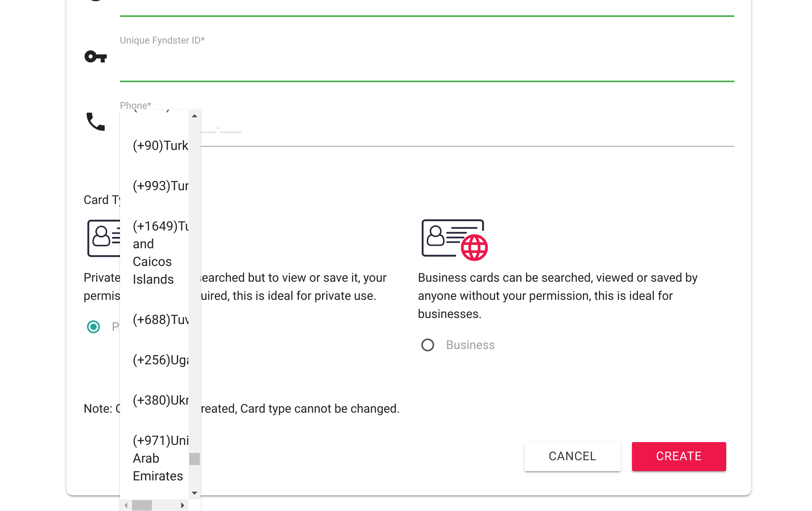Focus the Unique Fyndster ID field
The image size is (812, 511).
click(427, 61)
